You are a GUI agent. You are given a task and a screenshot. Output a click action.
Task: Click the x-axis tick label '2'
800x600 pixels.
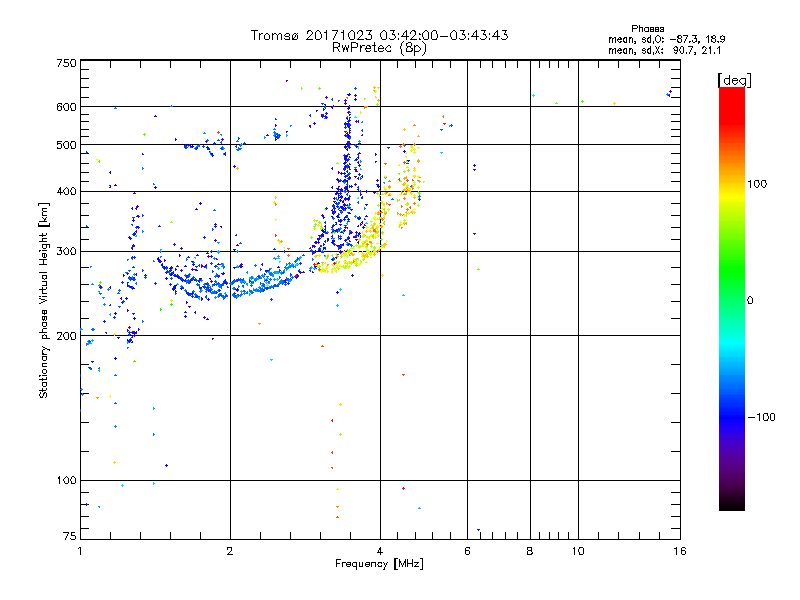tap(230, 551)
